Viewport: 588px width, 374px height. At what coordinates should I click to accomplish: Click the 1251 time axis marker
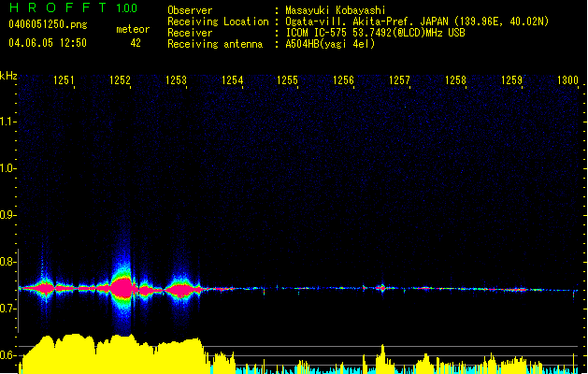64,79
